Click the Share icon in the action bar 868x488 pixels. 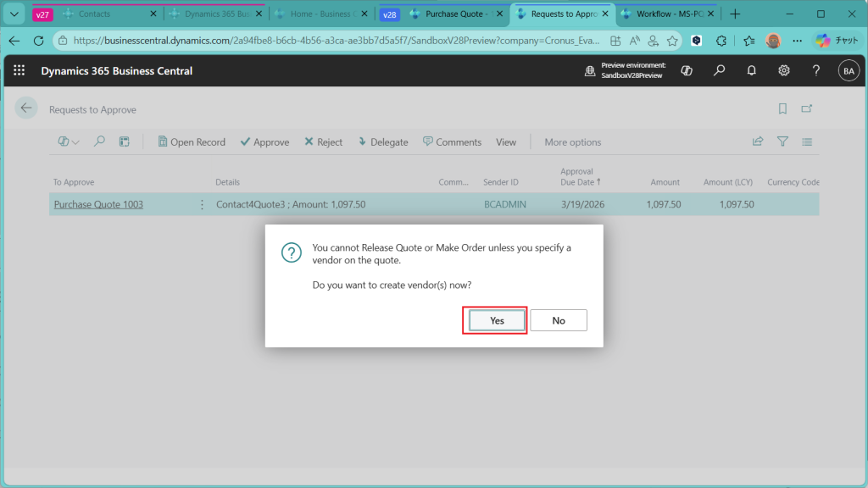click(758, 141)
